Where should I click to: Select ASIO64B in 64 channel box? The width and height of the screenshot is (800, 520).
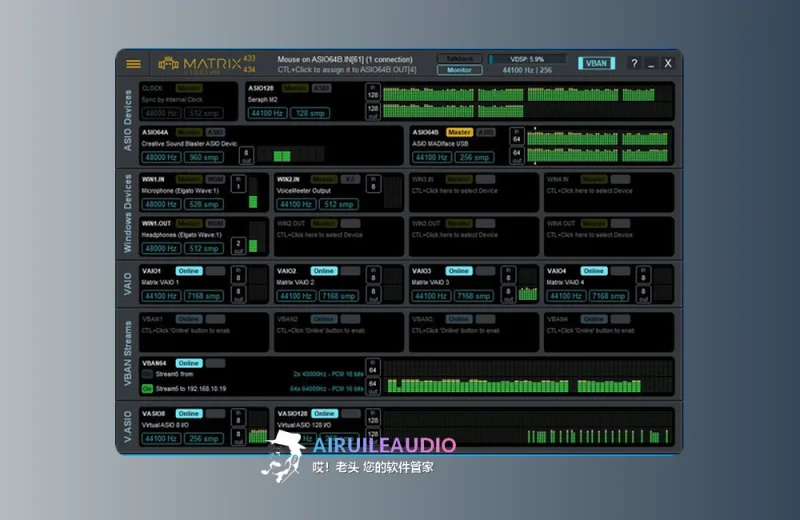[516, 136]
